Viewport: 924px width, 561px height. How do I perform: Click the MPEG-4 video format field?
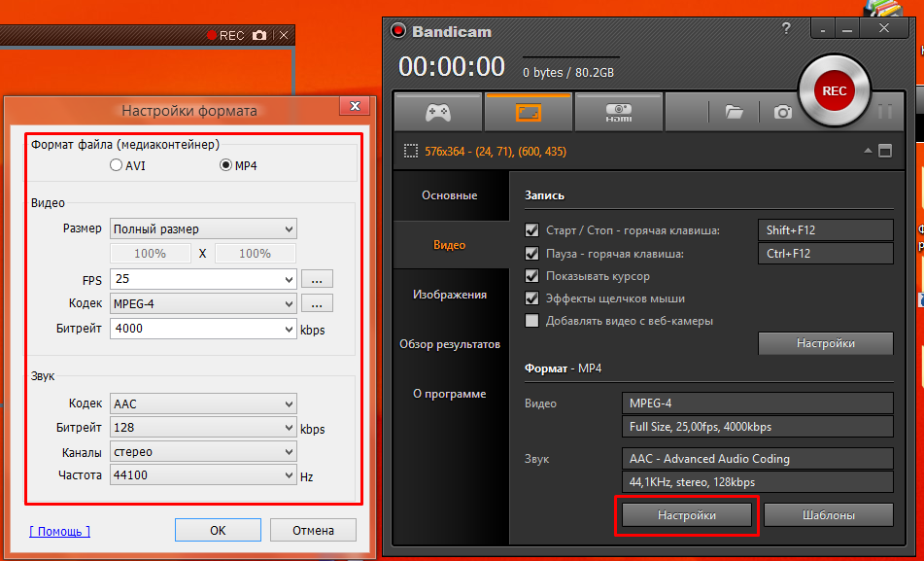[757, 403]
